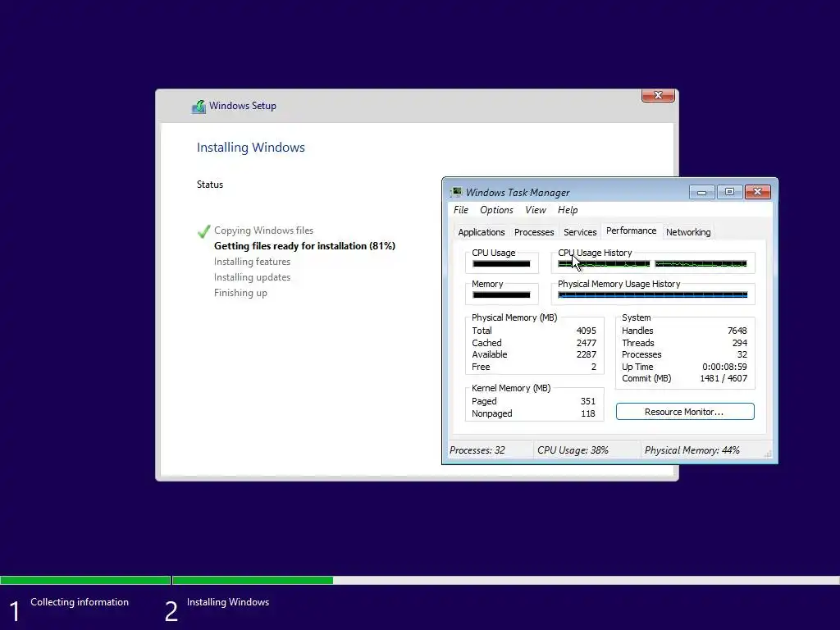Screen dimensions: 840x630
Task: Click Getting files ready for installation (81%)
Action: (x=305, y=246)
